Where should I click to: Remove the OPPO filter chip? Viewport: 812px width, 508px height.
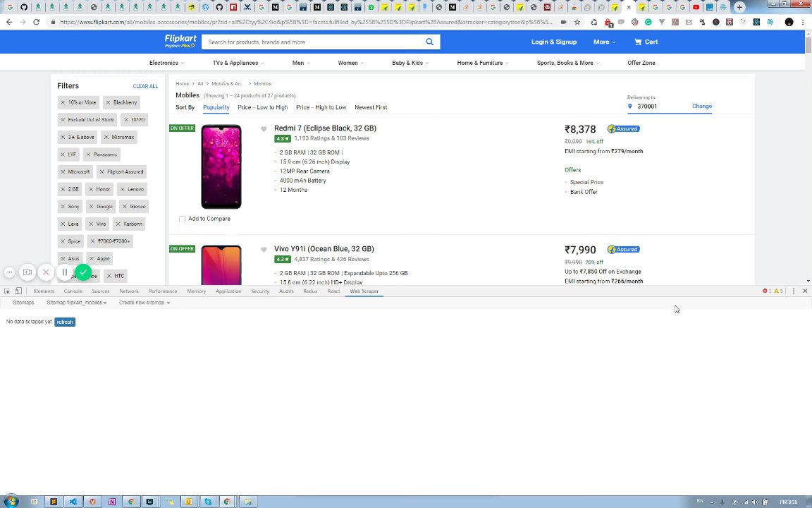click(x=126, y=120)
